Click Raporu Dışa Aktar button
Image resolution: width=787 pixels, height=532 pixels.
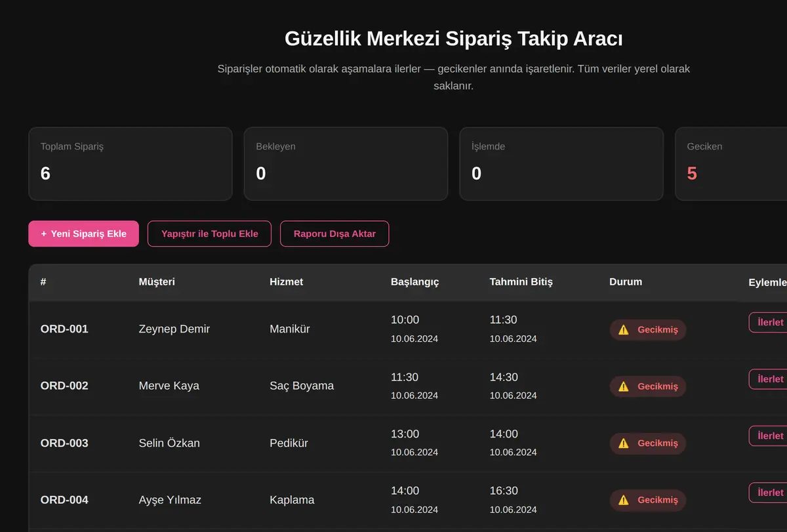pyautogui.click(x=334, y=234)
